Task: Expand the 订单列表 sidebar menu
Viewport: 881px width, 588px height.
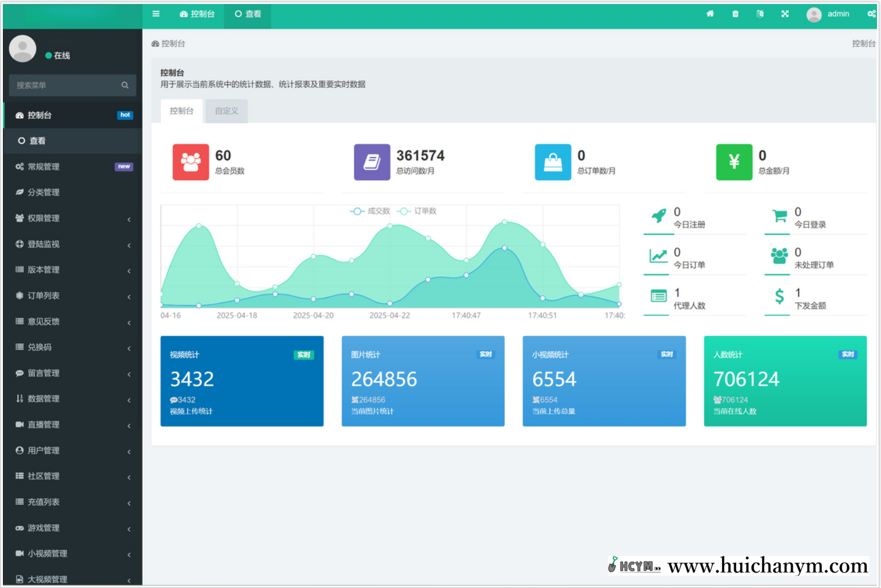Action: pyautogui.click(x=72, y=296)
